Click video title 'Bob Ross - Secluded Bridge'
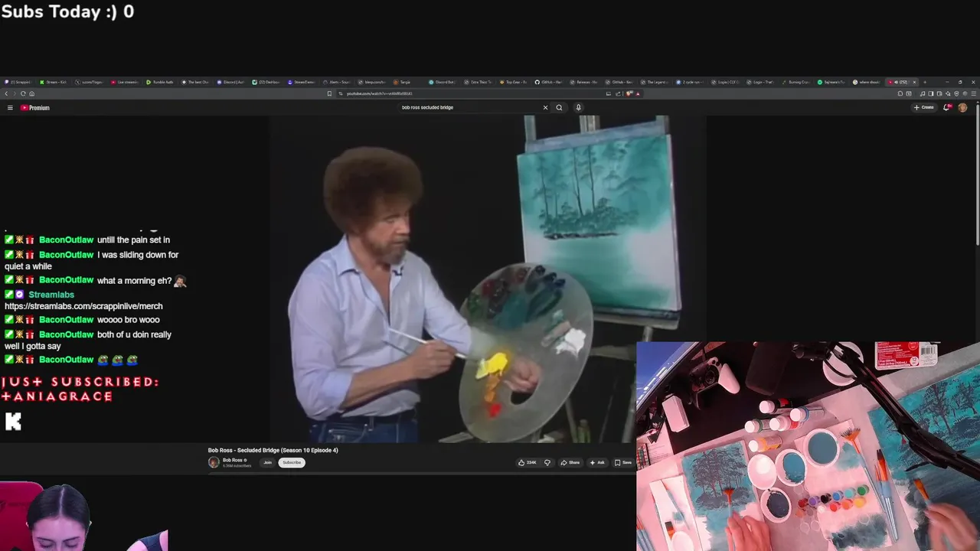Screen dimensions: 980x551 pos(273,450)
